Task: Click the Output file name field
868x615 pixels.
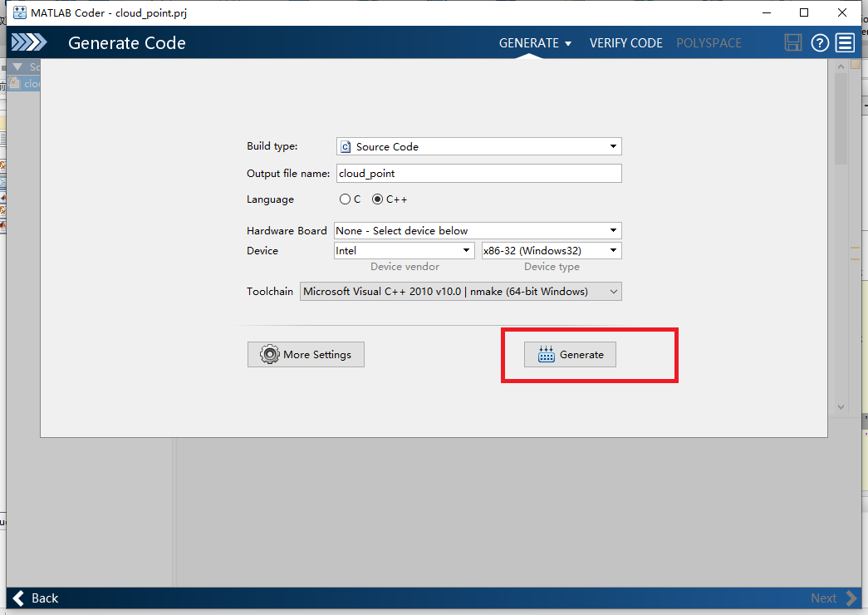Action: click(478, 174)
